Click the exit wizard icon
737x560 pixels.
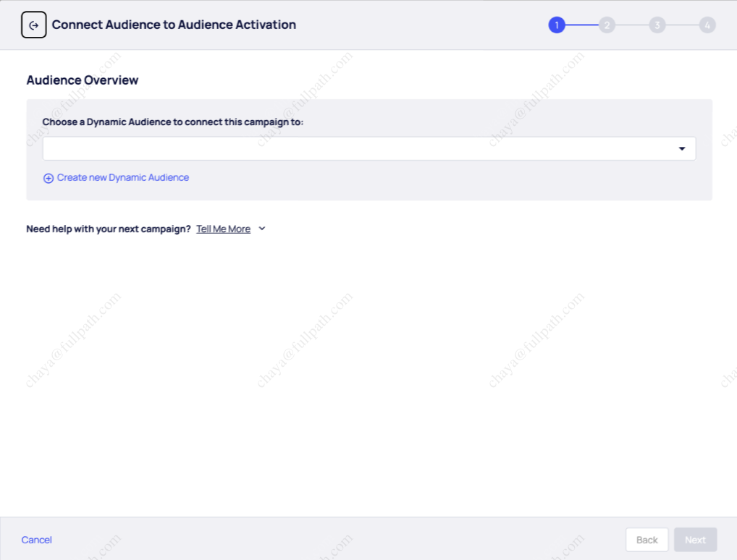[x=34, y=25]
